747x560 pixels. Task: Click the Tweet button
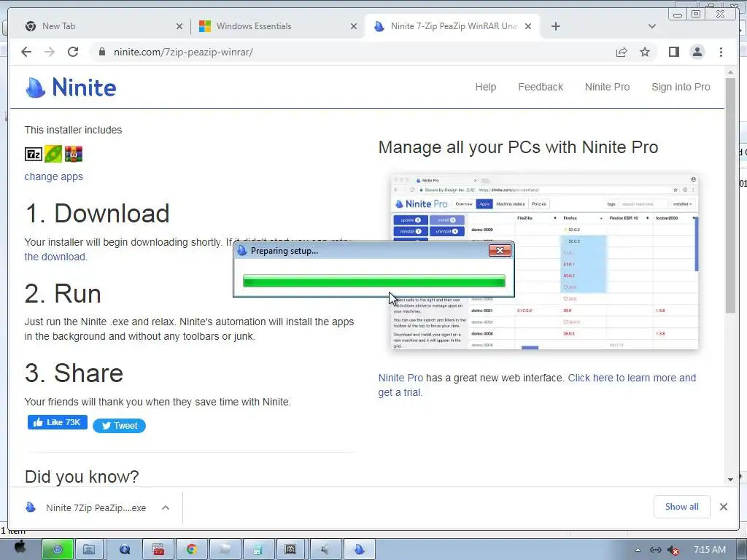[x=119, y=426]
